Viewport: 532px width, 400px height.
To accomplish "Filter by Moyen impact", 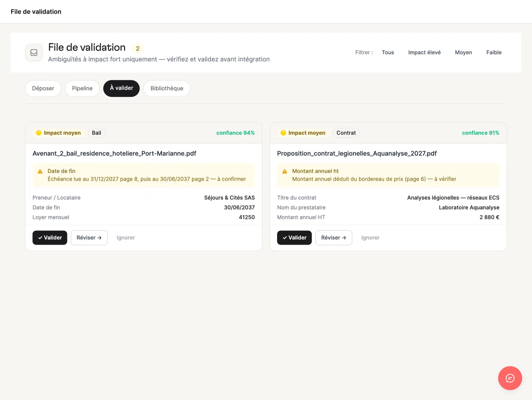I will (464, 52).
